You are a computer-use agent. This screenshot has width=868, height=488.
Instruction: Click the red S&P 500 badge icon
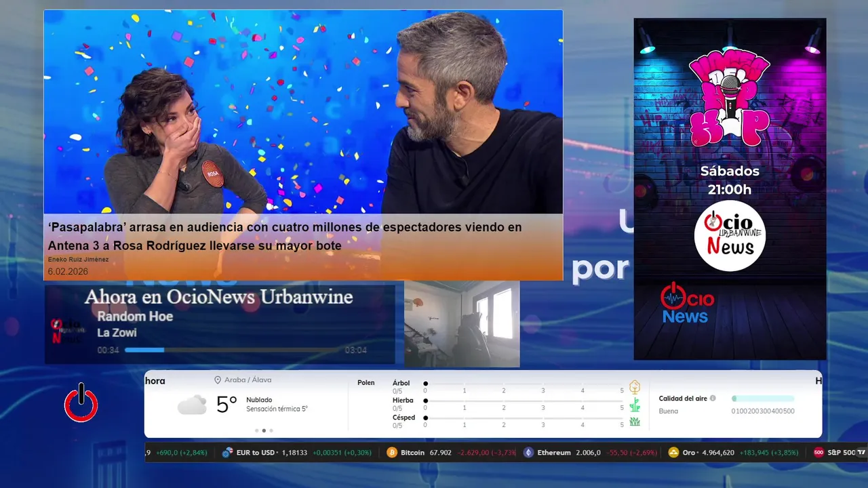coord(818,453)
